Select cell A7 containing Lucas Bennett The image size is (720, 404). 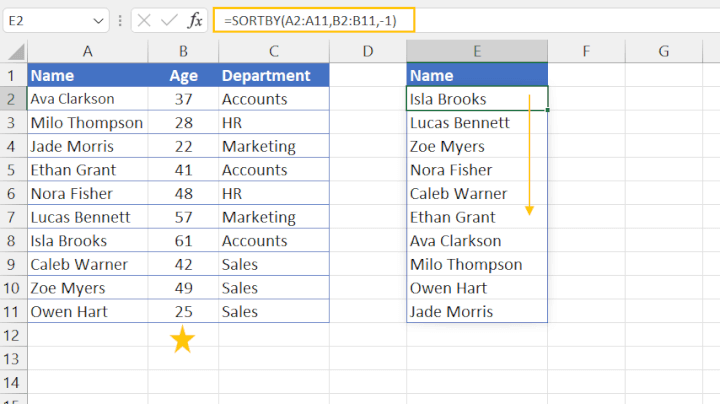88,217
